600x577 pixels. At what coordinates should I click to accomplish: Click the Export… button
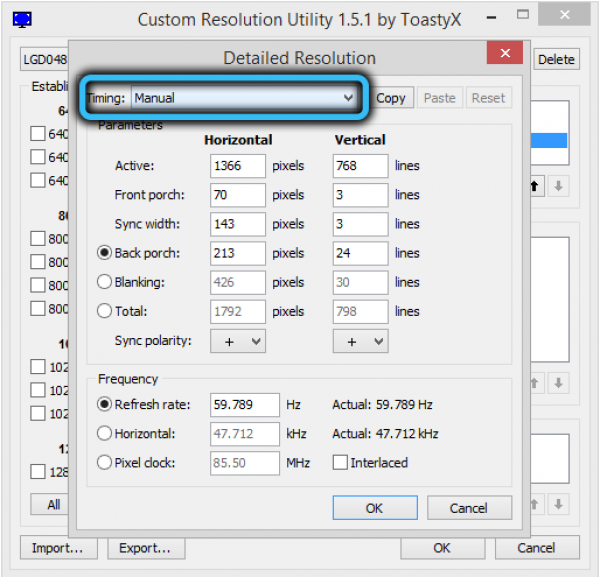click(146, 548)
